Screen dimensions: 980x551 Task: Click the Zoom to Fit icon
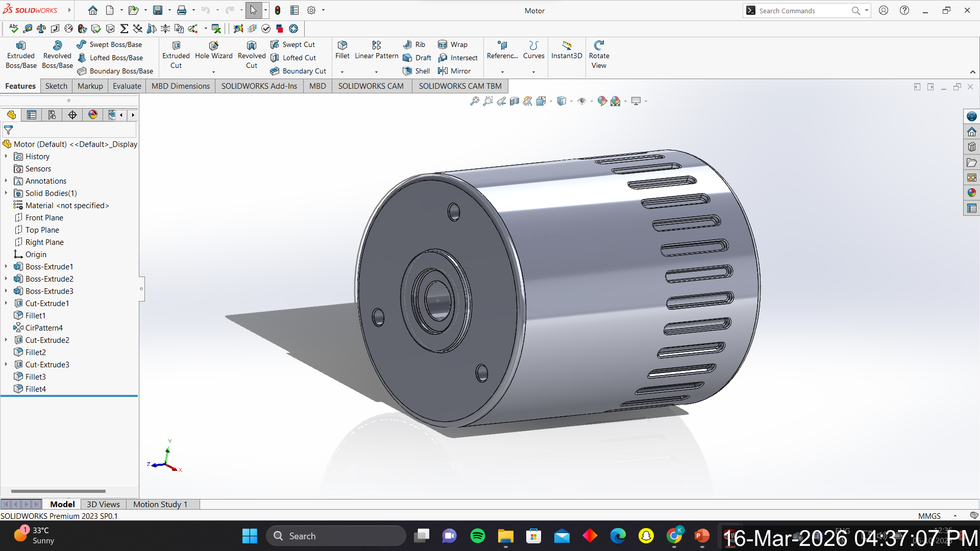point(475,101)
